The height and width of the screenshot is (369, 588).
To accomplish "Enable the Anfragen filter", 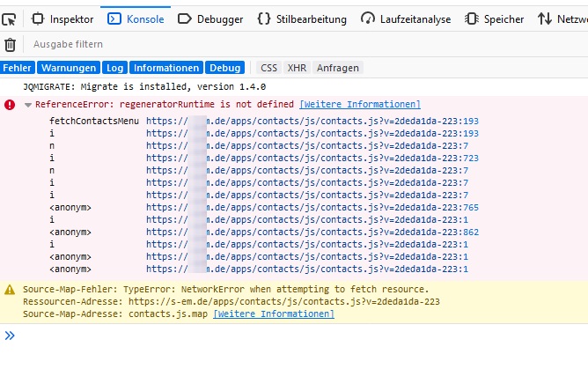I will point(338,68).
